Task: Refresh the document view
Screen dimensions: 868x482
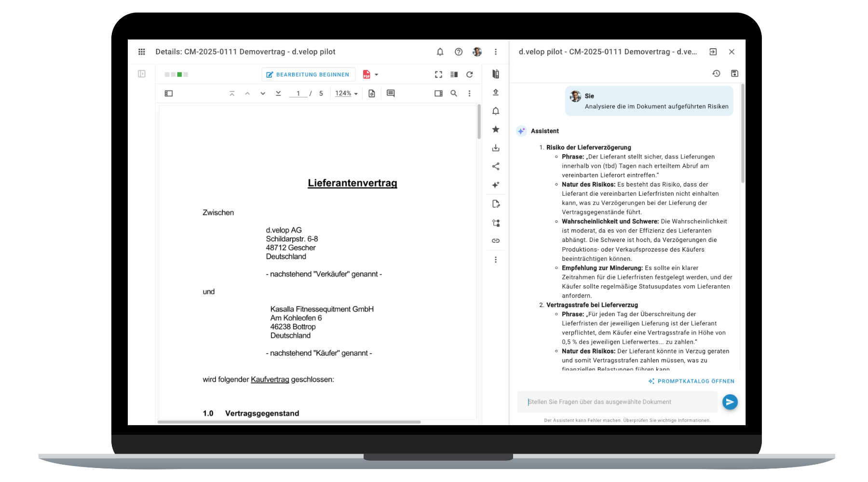Action: [x=469, y=74]
